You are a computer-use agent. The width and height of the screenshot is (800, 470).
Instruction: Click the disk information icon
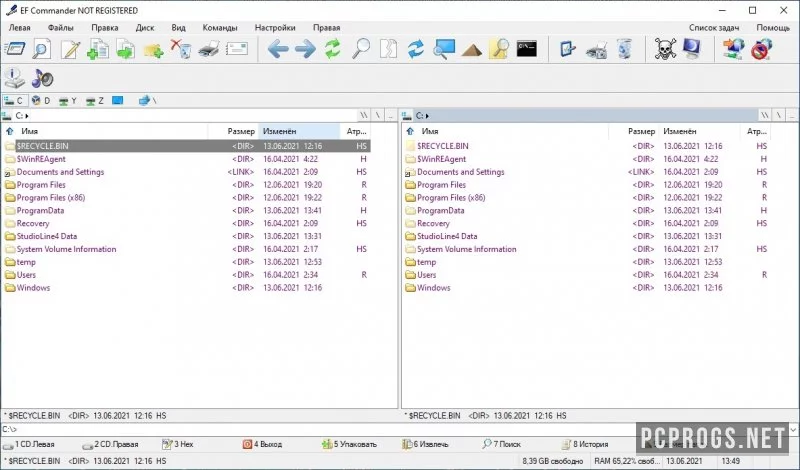(14, 78)
